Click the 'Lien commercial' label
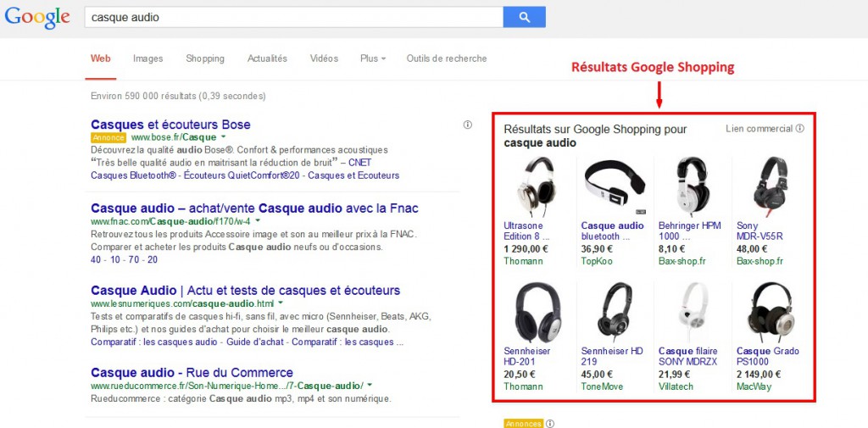 point(759,129)
